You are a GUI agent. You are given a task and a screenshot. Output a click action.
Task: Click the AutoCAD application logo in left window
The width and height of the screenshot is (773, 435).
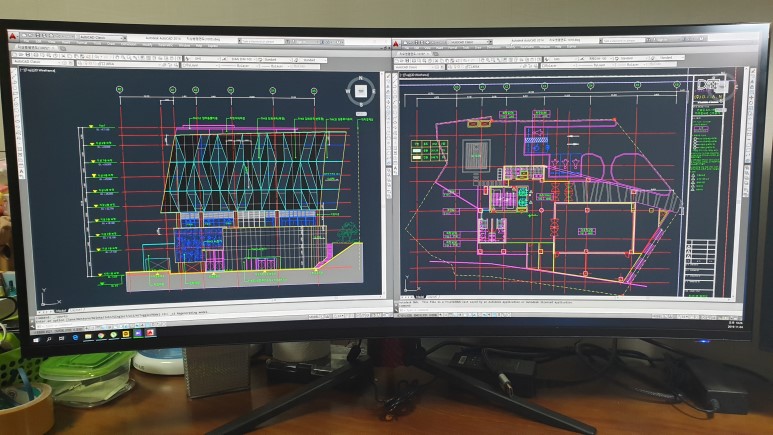pos(13,36)
